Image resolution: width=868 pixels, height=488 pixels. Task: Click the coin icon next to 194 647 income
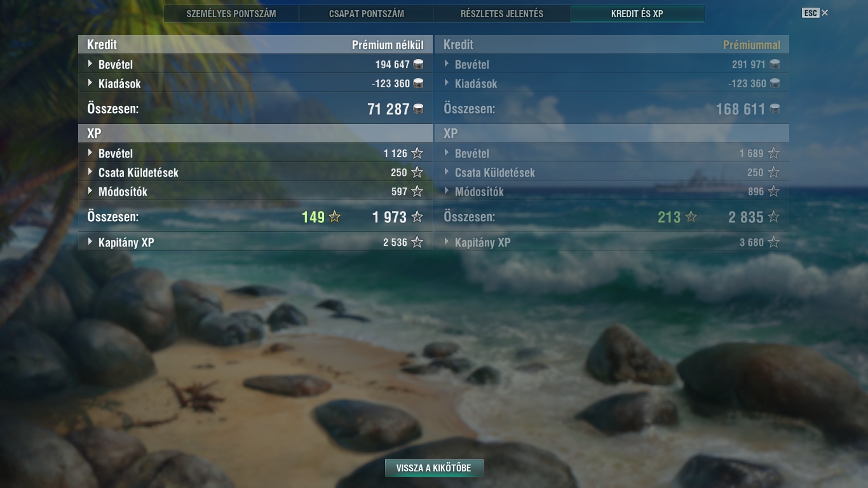tap(418, 64)
